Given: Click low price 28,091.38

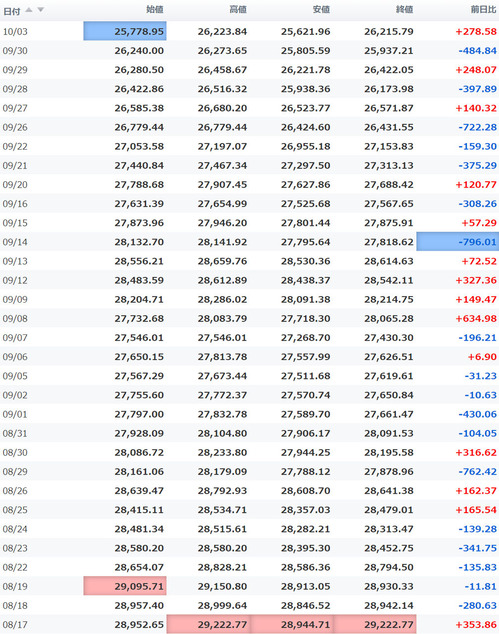Looking at the screenshot, I should 305,299.
